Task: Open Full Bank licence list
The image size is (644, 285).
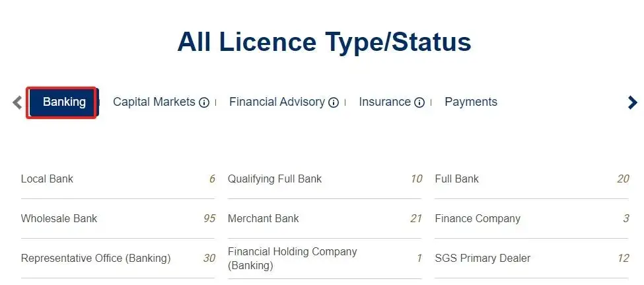Action: [457, 179]
